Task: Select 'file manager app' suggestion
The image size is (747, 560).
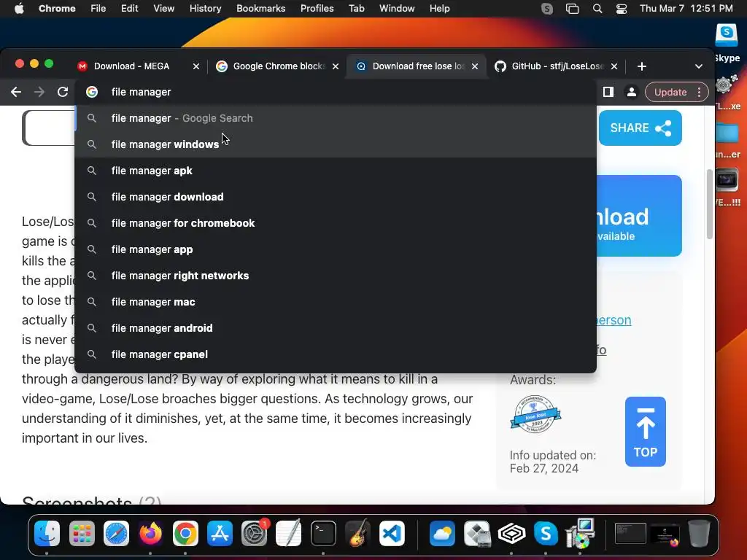Action: [336, 249]
